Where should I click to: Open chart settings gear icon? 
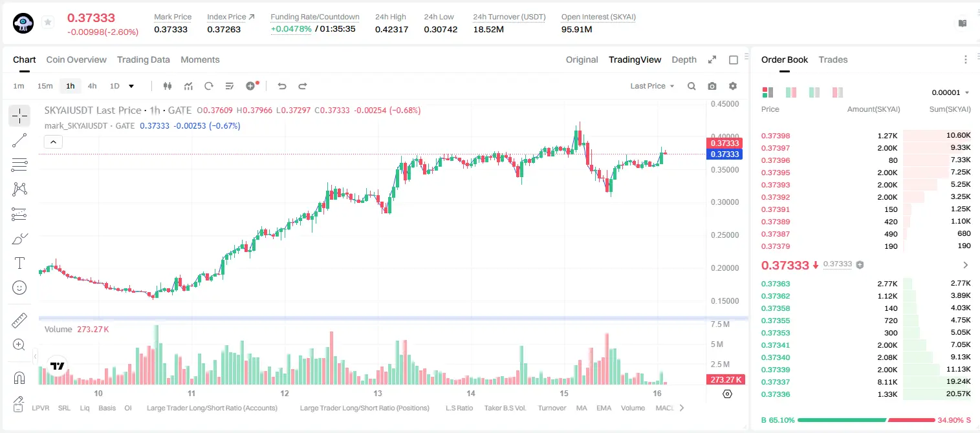click(733, 86)
